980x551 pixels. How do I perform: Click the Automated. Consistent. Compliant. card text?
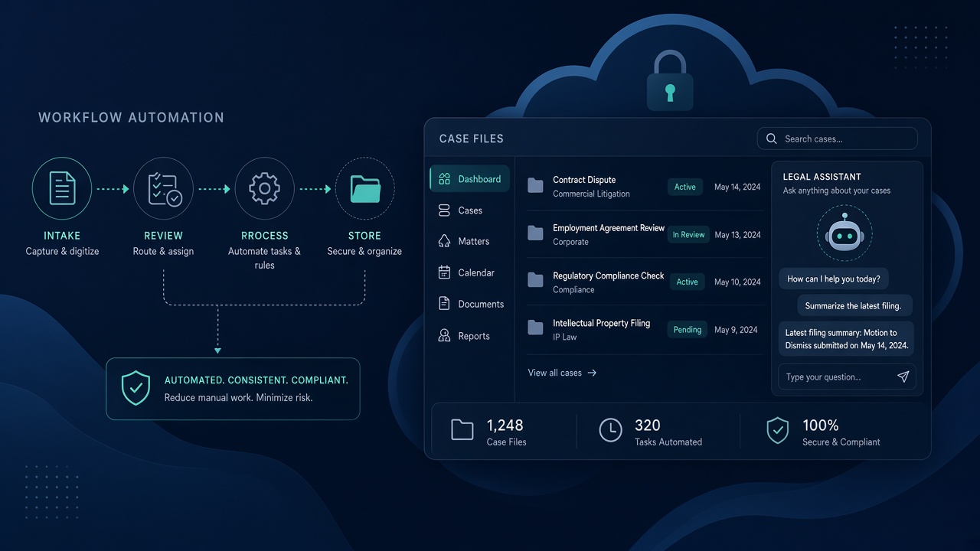click(x=256, y=380)
